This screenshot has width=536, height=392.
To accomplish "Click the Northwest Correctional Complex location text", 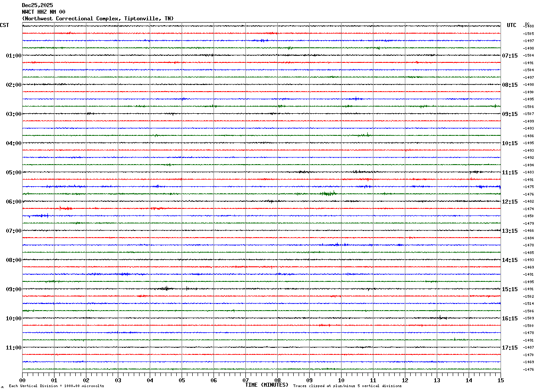I will [x=98, y=19].
